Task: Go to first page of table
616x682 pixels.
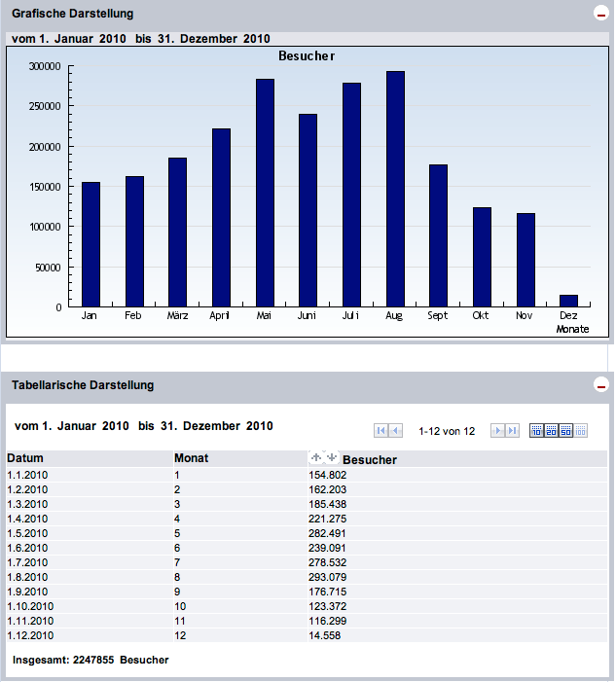Action: pyautogui.click(x=381, y=430)
